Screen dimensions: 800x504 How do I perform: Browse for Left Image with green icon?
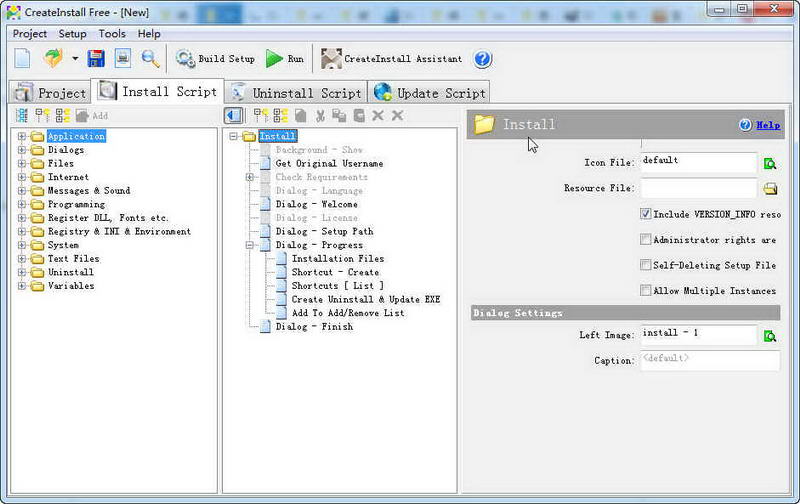pyautogui.click(x=770, y=336)
